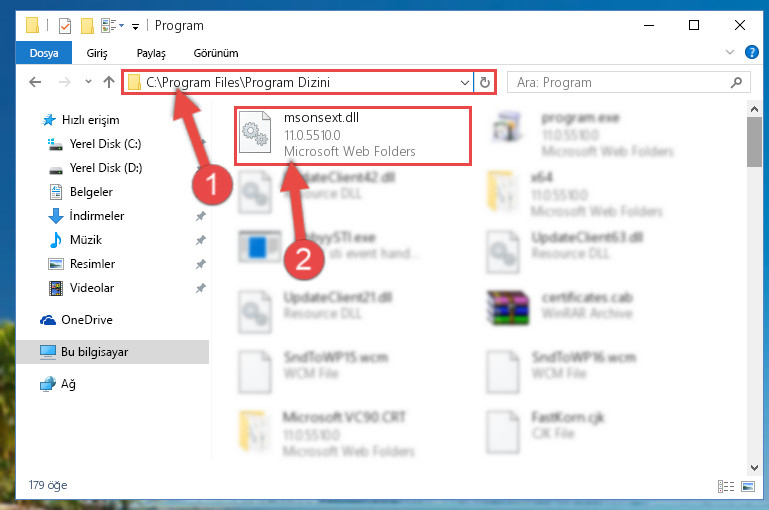Open İndirmeler folder in sidebar
This screenshot has width=769, height=510.
point(96,216)
